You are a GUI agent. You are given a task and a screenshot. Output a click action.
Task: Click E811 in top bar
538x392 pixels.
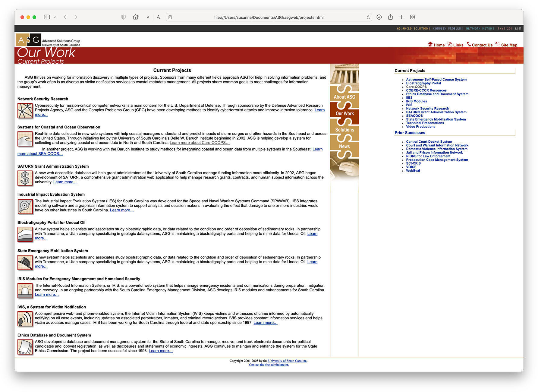[x=518, y=29]
